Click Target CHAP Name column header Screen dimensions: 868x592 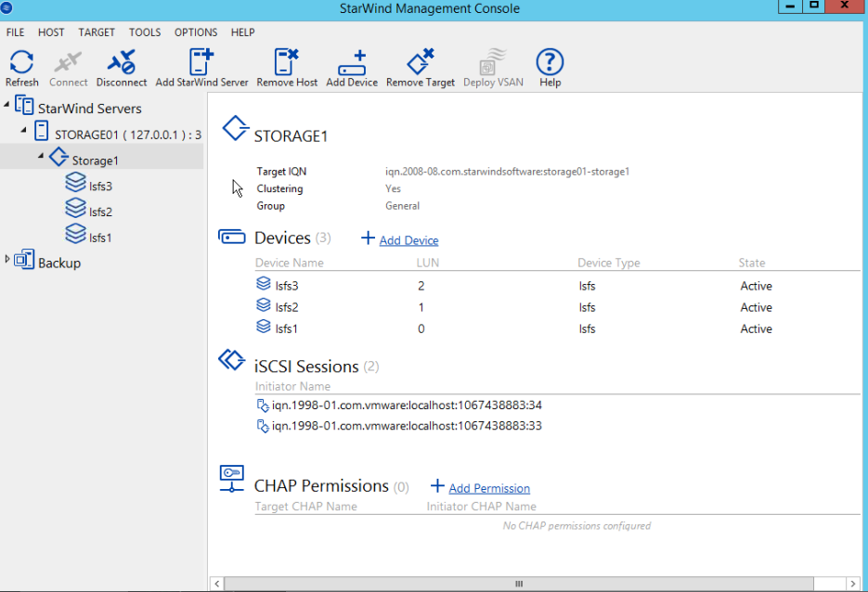tap(306, 507)
